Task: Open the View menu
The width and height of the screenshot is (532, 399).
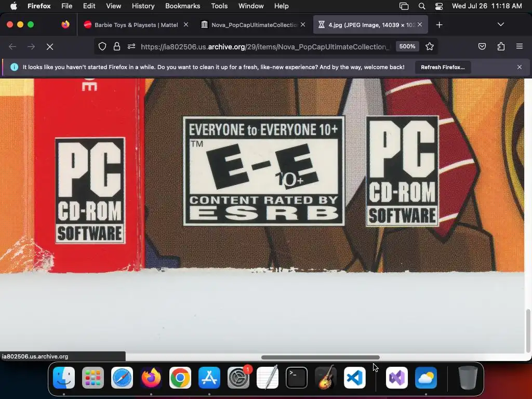Action: 113,6
